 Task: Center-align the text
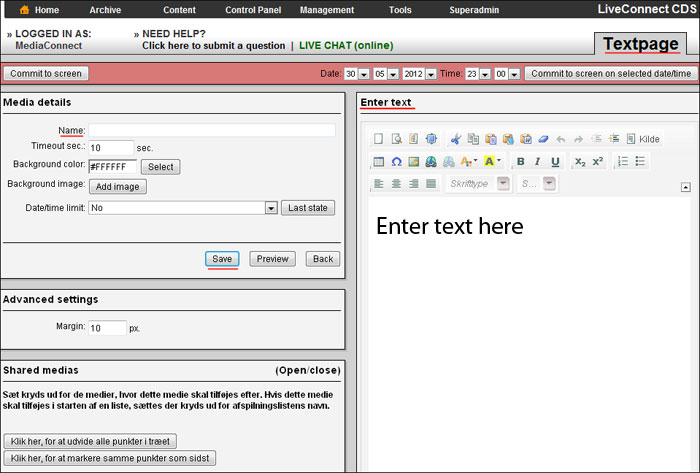396,183
